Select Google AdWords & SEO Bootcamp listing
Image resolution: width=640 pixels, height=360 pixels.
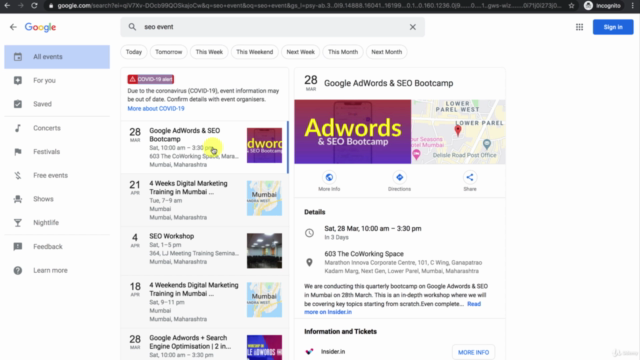(204, 147)
